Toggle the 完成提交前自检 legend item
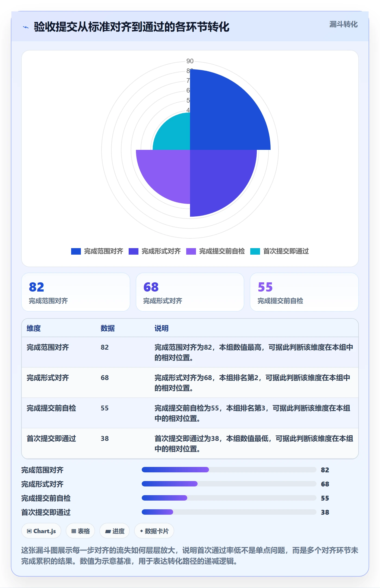 point(215,251)
